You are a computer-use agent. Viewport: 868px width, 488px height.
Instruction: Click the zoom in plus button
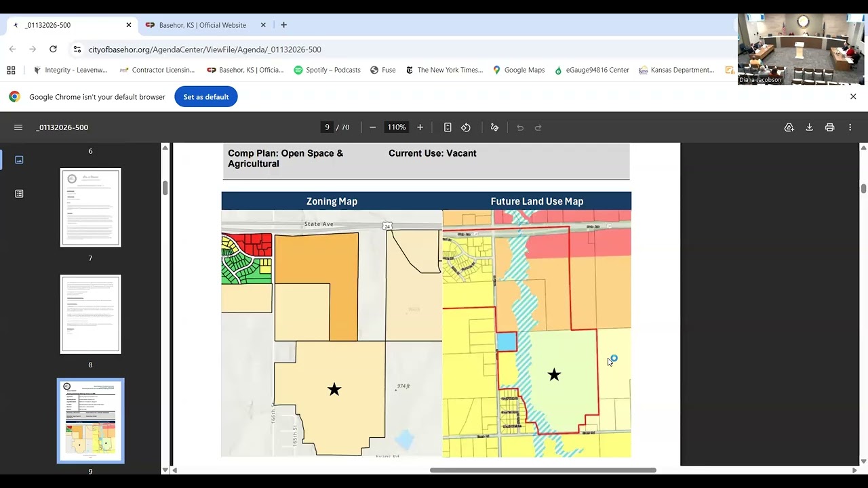[x=420, y=127]
